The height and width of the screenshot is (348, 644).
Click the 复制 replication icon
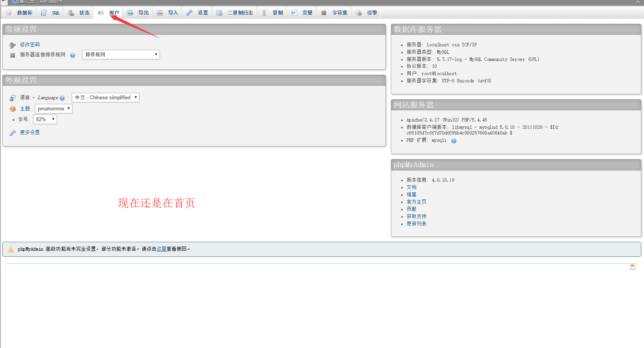pyautogui.click(x=264, y=13)
